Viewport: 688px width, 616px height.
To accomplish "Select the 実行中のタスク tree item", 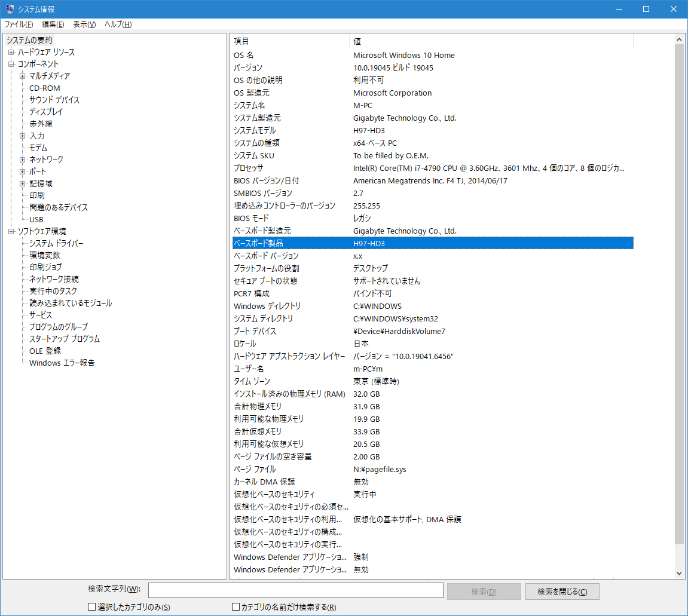I will point(53,291).
